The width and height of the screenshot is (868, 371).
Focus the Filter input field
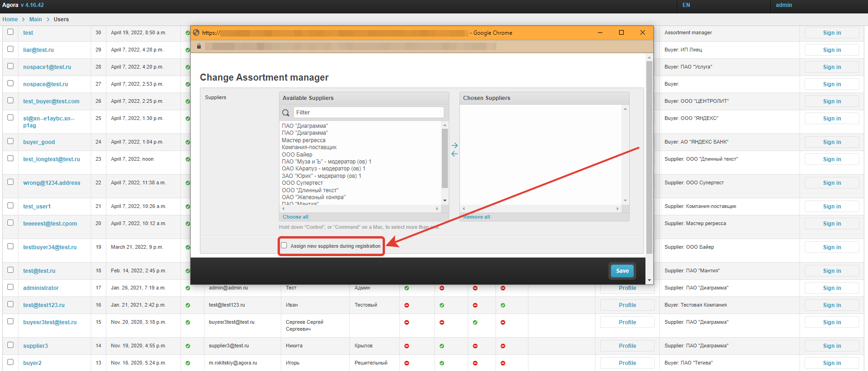coord(368,113)
